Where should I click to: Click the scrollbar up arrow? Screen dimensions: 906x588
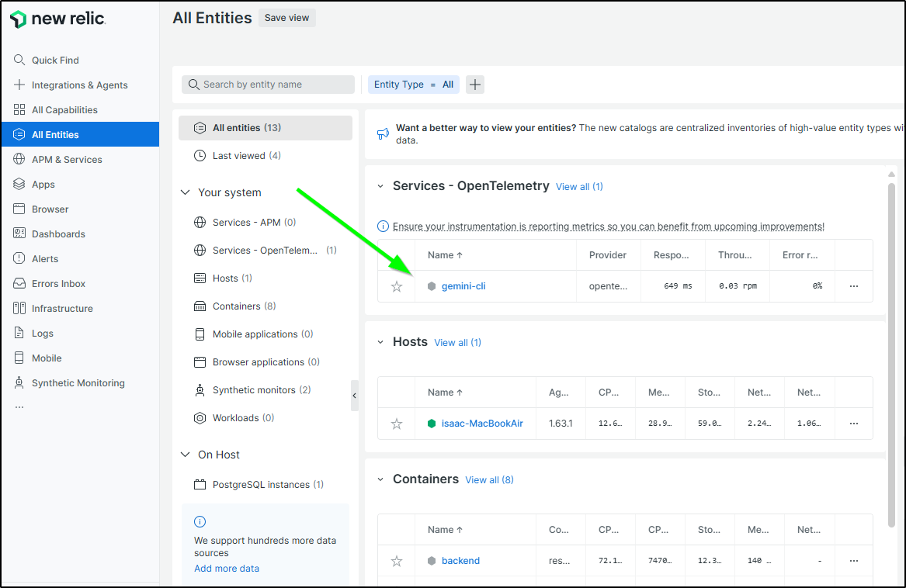tap(891, 174)
